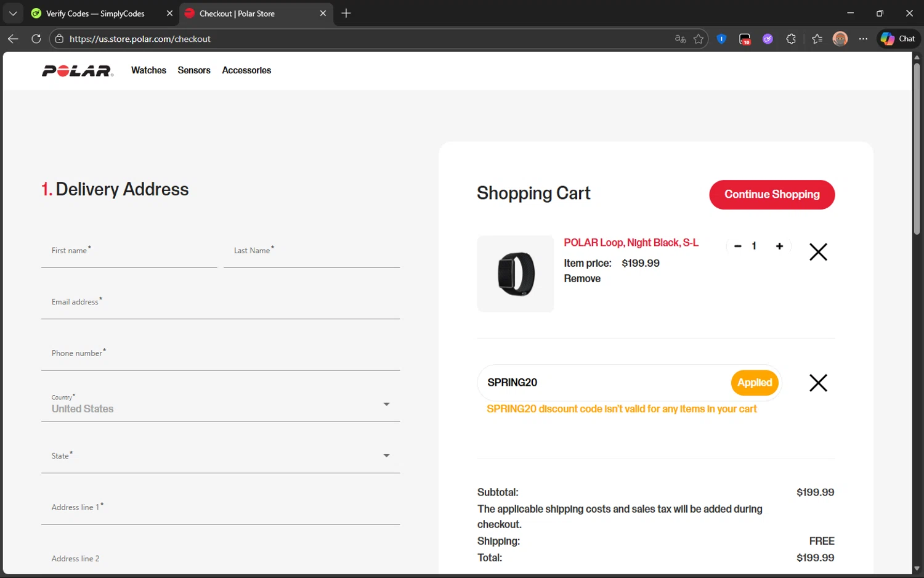Open the blue shield password manager extension
The image size is (924, 578).
(x=721, y=39)
